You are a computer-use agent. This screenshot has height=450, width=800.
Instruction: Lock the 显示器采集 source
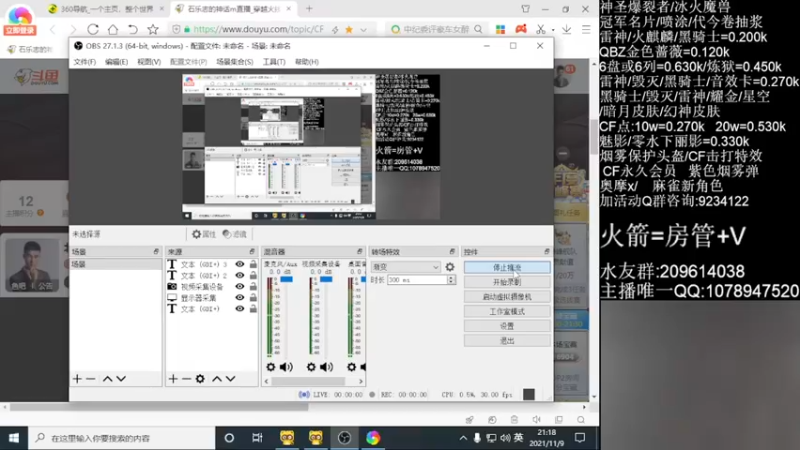[253, 298]
